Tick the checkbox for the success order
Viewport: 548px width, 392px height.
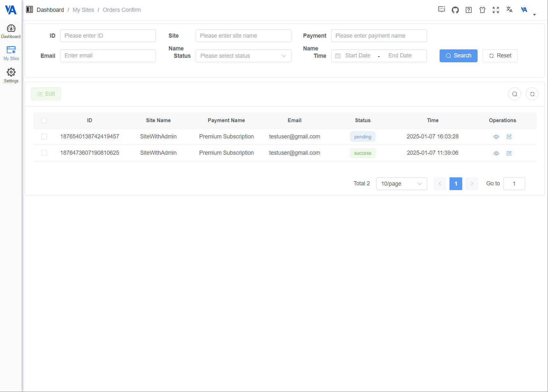click(44, 153)
